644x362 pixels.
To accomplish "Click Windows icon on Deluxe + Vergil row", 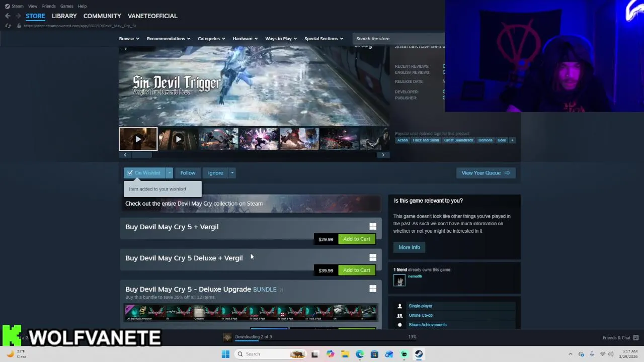I will [x=373, y=258].
